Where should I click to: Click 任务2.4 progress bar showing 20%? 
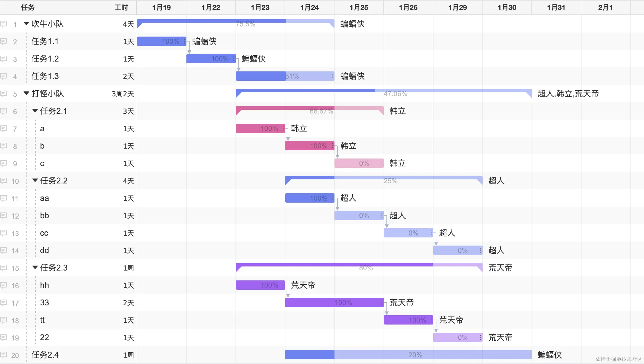(408, 355)
